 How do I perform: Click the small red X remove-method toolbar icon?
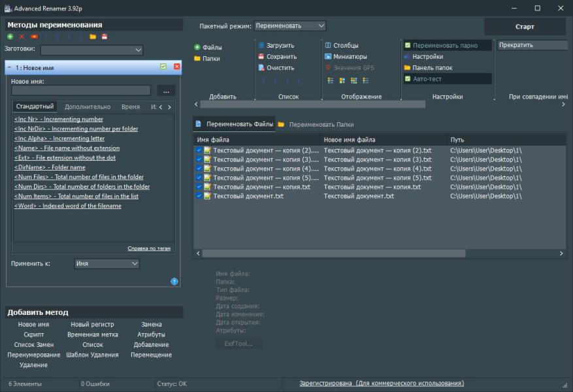(x=22, y=37)
